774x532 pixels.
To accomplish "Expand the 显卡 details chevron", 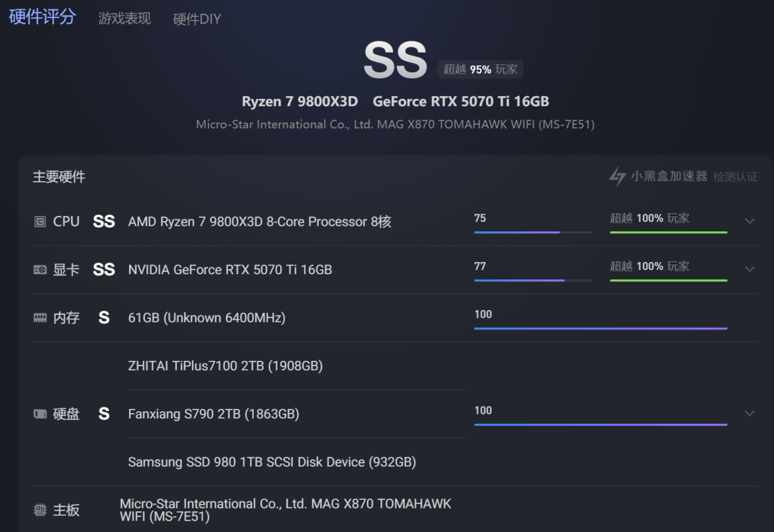I will click(750, 269).
